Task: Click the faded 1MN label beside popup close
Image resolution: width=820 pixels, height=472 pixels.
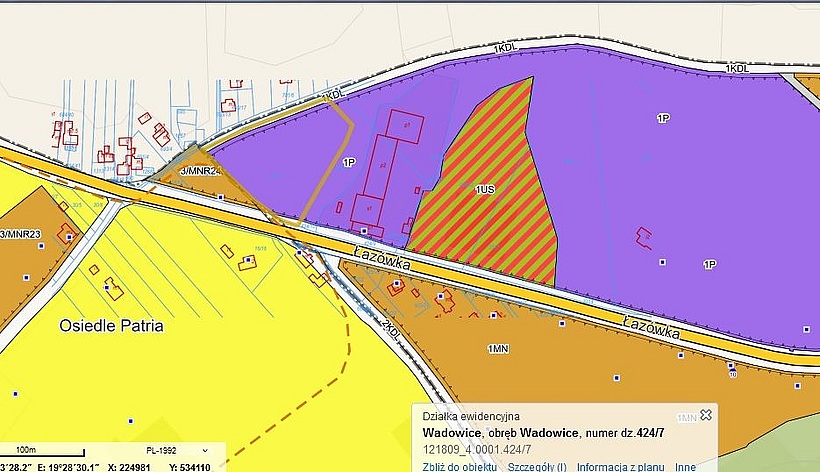Action: [x=686, y=416]
